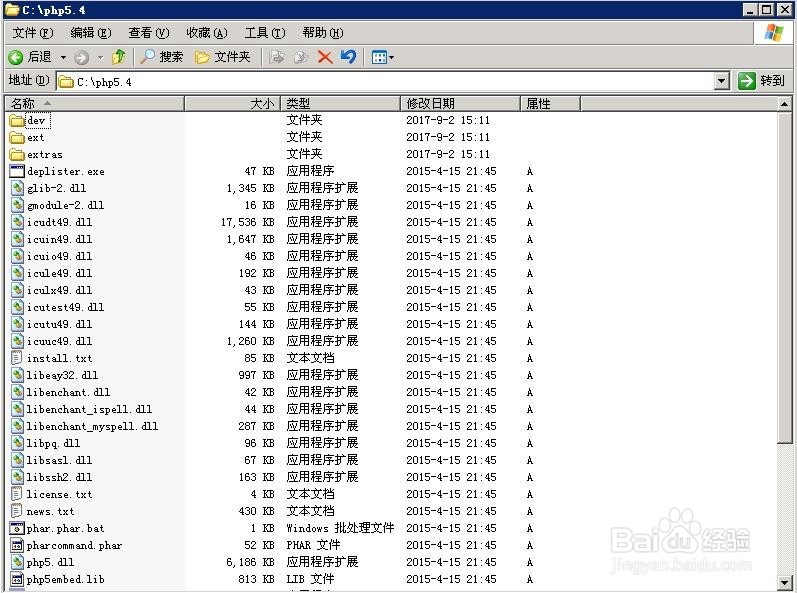Click the file name libsasl.dll

[59, 460]
